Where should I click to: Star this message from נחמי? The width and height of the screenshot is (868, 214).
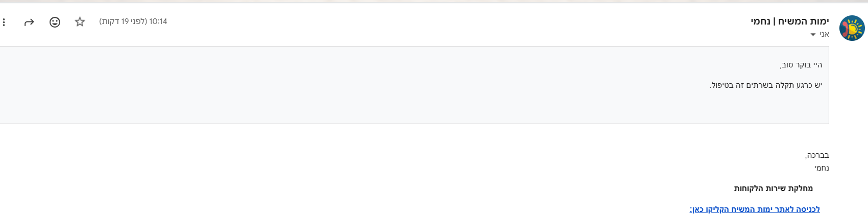click(80, 22)
